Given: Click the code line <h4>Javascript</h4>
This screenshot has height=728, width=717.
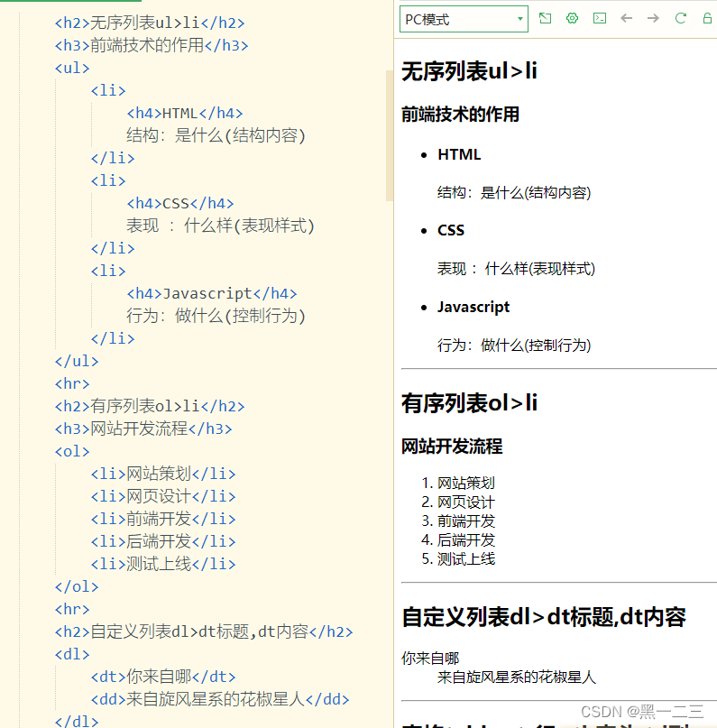Looking at the screenshot, I should pos(212,293).
